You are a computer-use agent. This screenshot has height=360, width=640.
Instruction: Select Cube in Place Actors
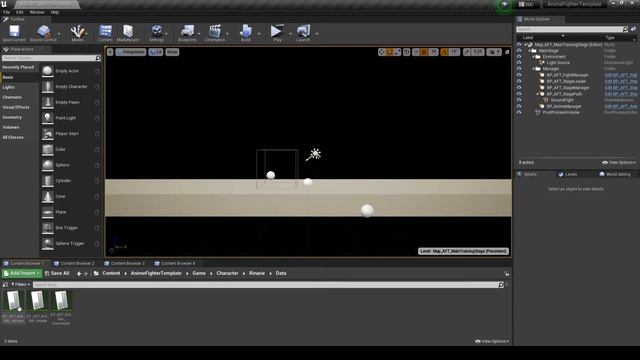click(x=71, y=149)
